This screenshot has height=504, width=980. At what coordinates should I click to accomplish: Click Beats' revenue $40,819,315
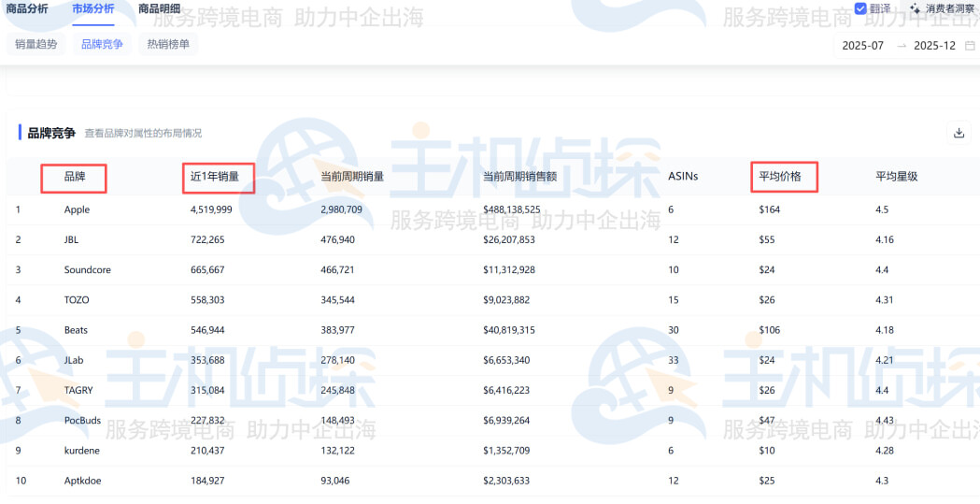(x=509, y=330)
